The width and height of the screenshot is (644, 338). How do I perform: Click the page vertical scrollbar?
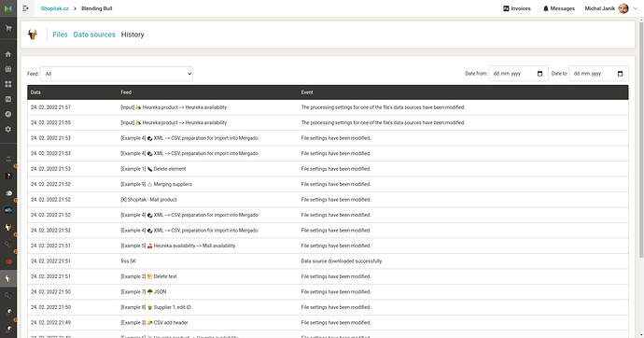click(641, 140)
